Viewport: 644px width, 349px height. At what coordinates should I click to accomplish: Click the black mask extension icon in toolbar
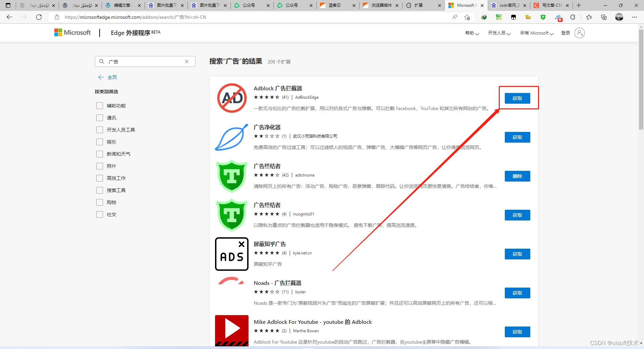(514, 17)
